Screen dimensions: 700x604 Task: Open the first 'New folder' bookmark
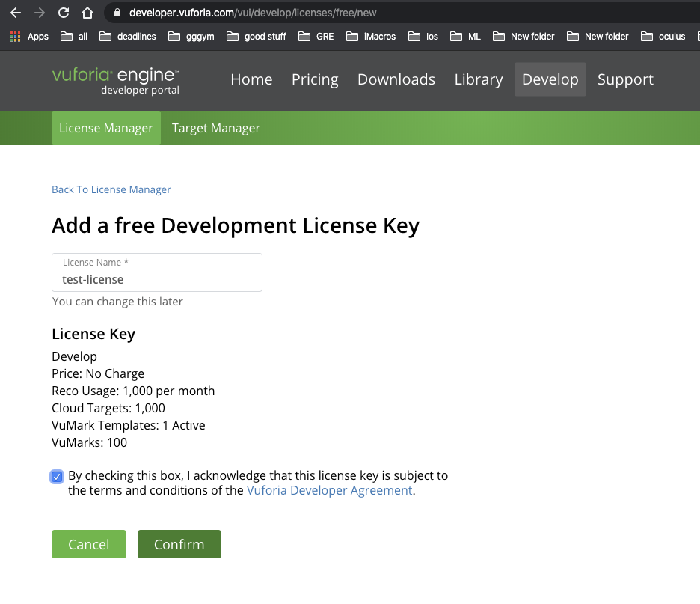tap(524, 37)
